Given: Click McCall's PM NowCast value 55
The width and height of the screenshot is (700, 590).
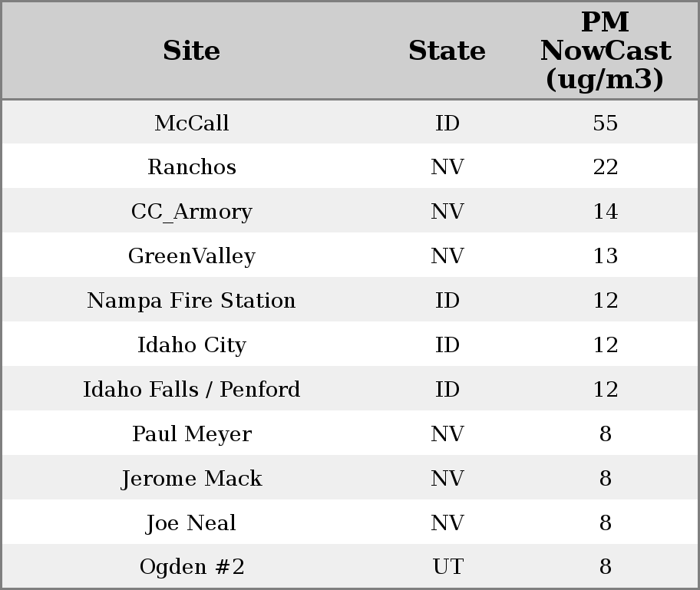Looking at the screenshot, I should [605, 123].
